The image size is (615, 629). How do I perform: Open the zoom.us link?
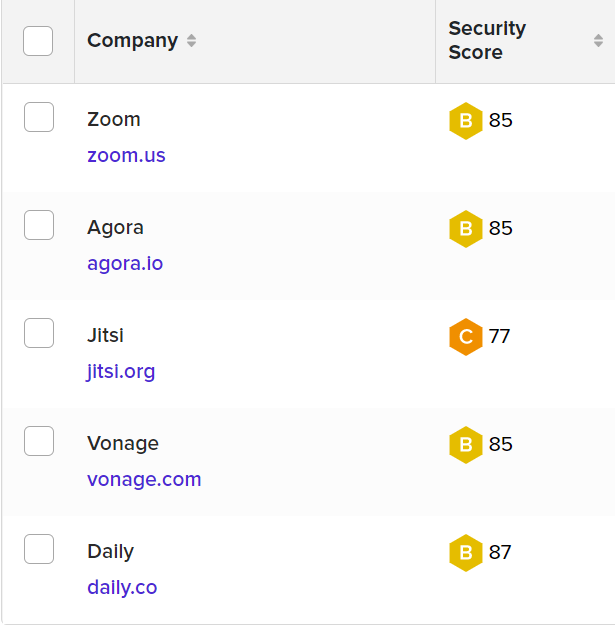point(126,155)
